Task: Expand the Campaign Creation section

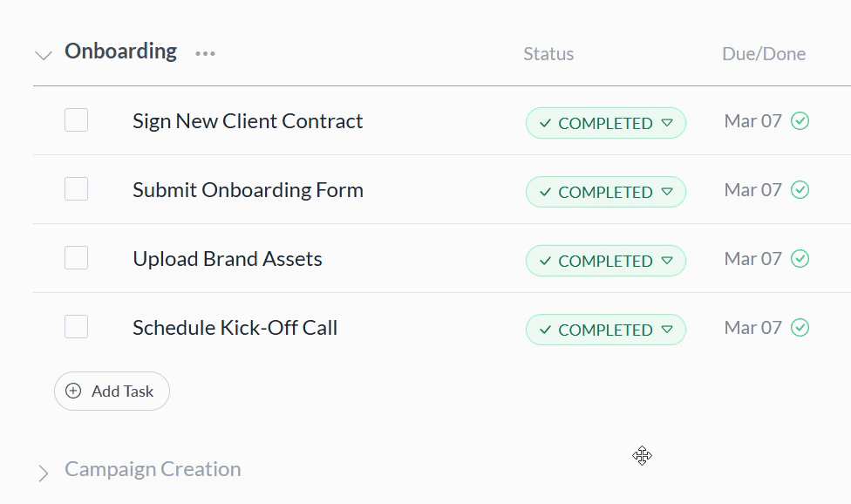Action: click(43, 473)
